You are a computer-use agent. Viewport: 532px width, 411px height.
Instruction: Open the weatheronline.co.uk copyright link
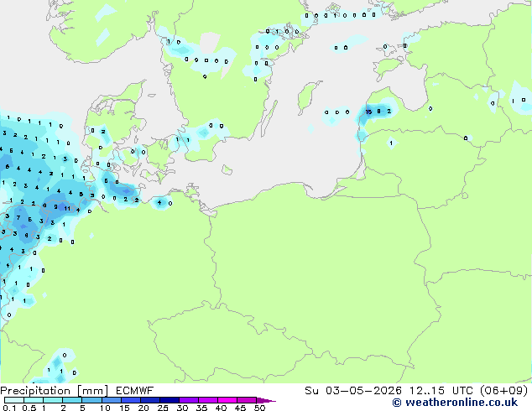pos(455,403)
